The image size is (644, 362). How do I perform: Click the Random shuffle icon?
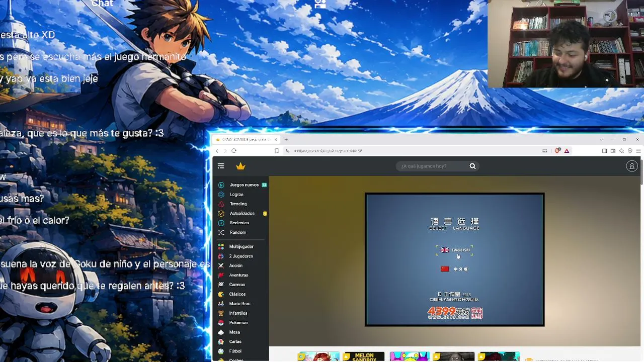221,232
